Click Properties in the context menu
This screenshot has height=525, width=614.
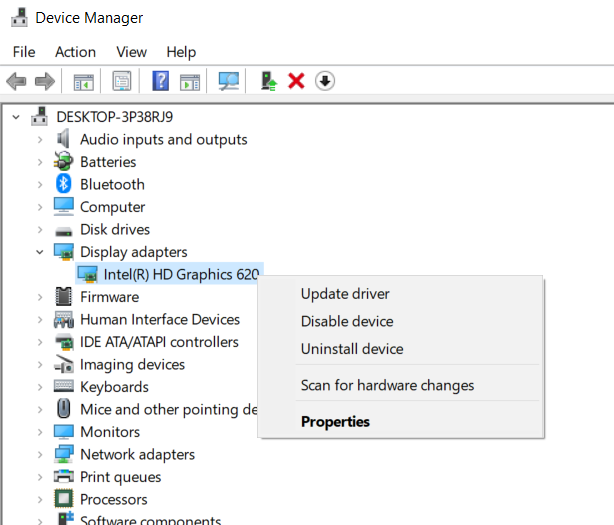click(335, 422)
